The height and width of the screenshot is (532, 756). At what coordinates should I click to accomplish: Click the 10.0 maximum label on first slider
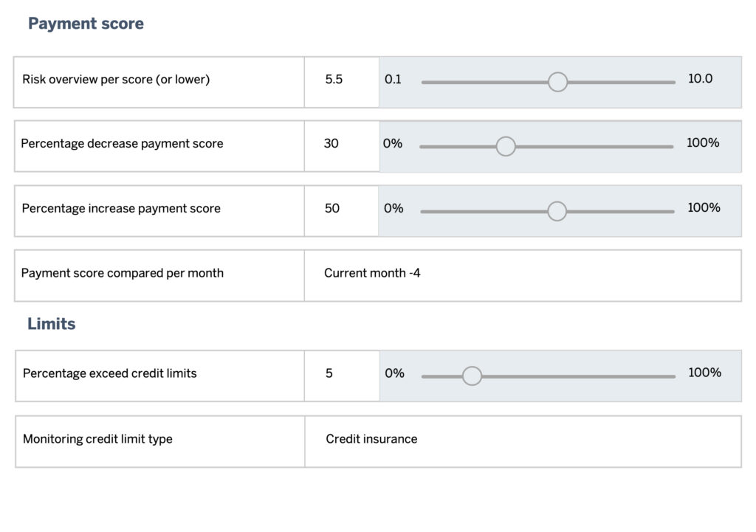(699, 78)
